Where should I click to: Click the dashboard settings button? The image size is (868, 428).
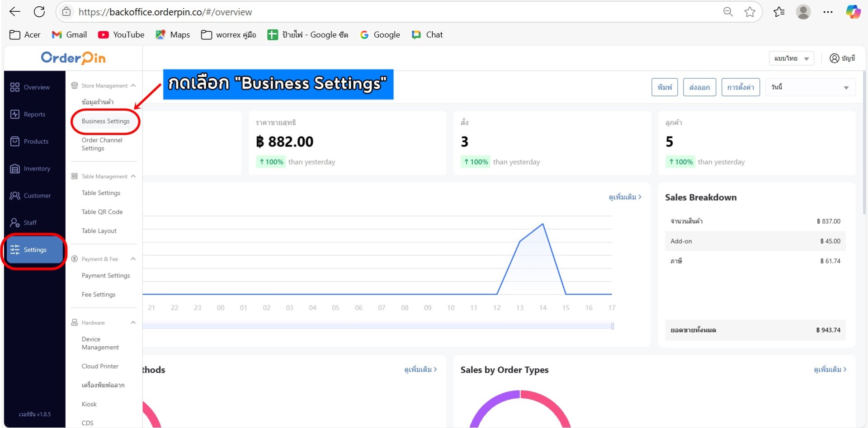(x=741, y=87)
